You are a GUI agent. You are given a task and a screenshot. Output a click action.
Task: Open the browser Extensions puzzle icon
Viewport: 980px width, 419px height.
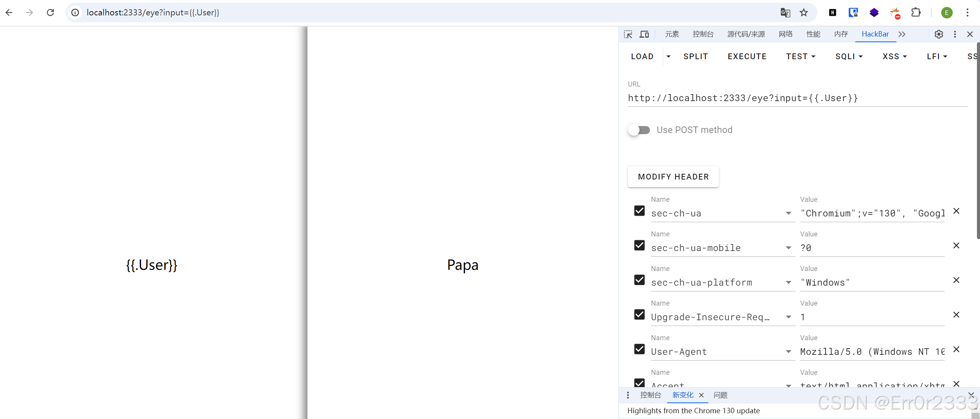pyautogui.click(x=916, y=13)
